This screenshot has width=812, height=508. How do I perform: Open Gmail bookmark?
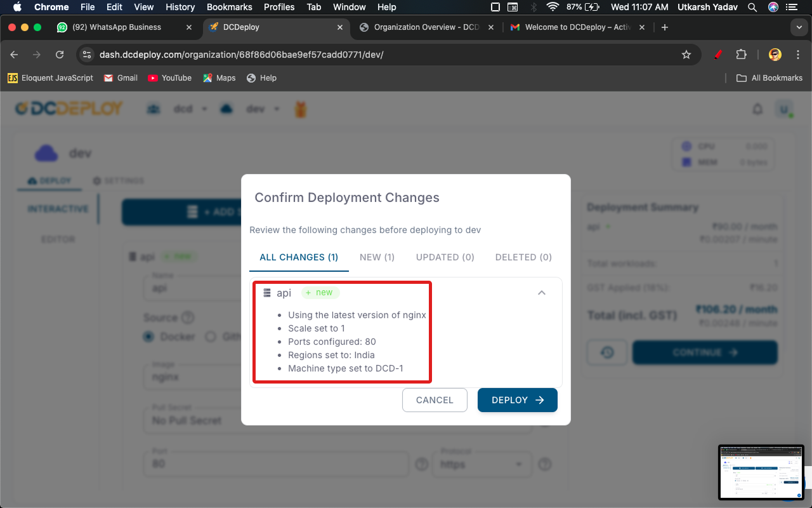pyautogui.click(x=120, y=78)
